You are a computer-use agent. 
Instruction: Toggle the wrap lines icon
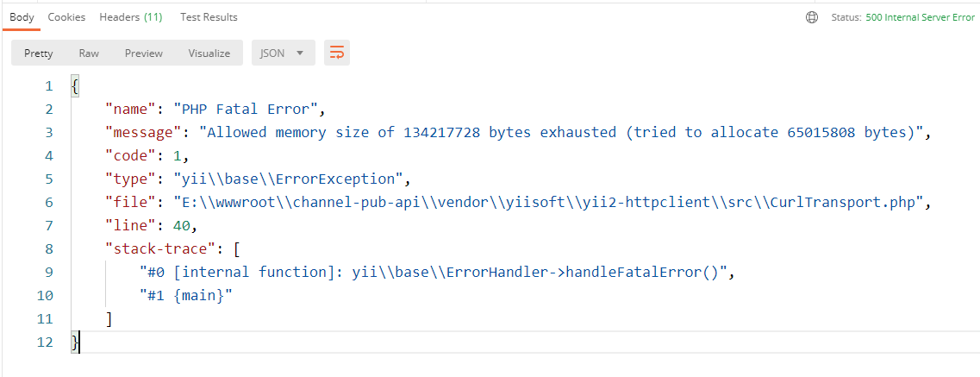click(x=337, y=53)
